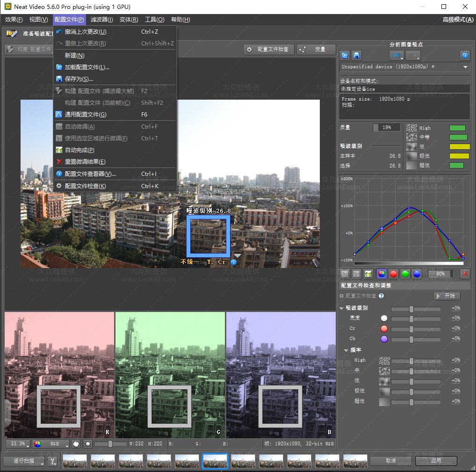Screen dimensions: 476x472
Task: Open help for profile check question mark
Action: pos(381,296)
